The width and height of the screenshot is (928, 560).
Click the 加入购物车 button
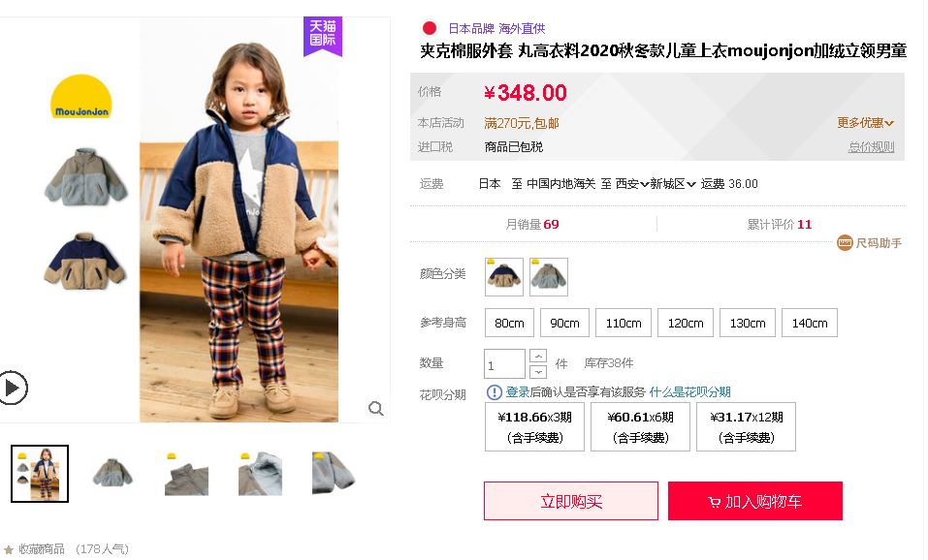[x=755, y=501]
